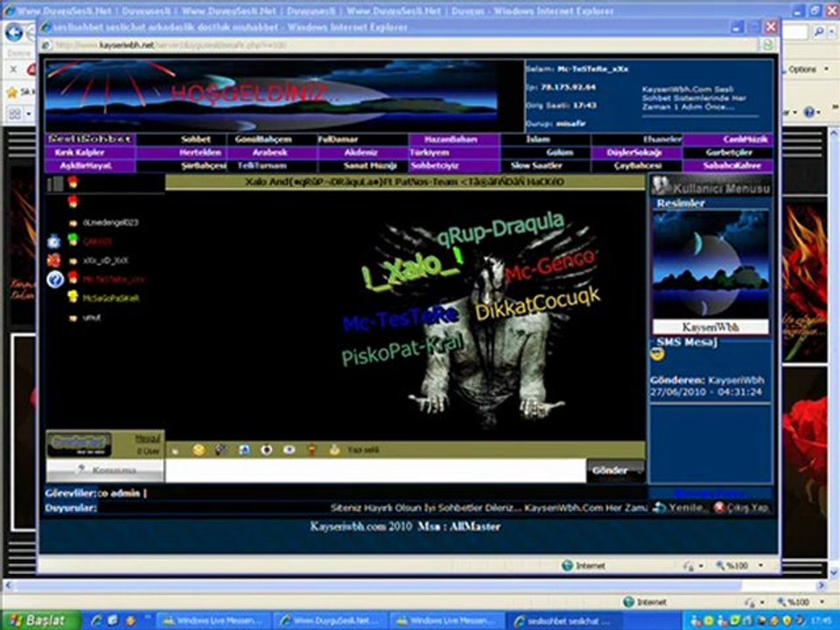Open Internet Explorer from quick launch
840x630 pixels.
tap(96, 620)
